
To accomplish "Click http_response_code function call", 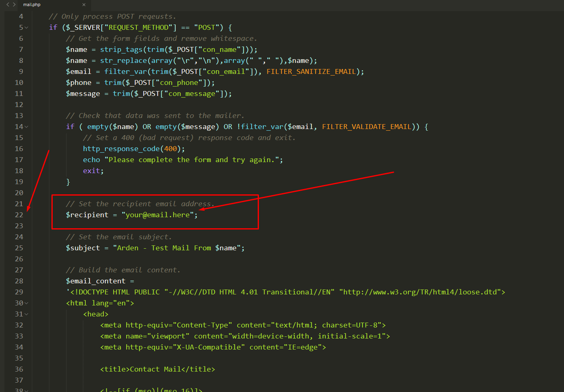I will tap(121, 149).
